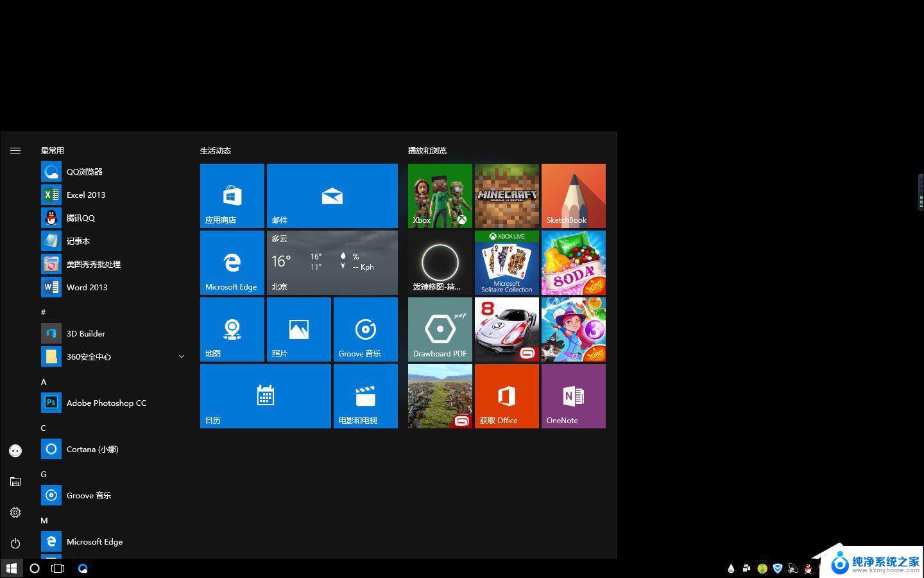The height and width of the screenshot is (578, 924).
Task: Open the OneNote tile
Action: [x=574, y=396]
